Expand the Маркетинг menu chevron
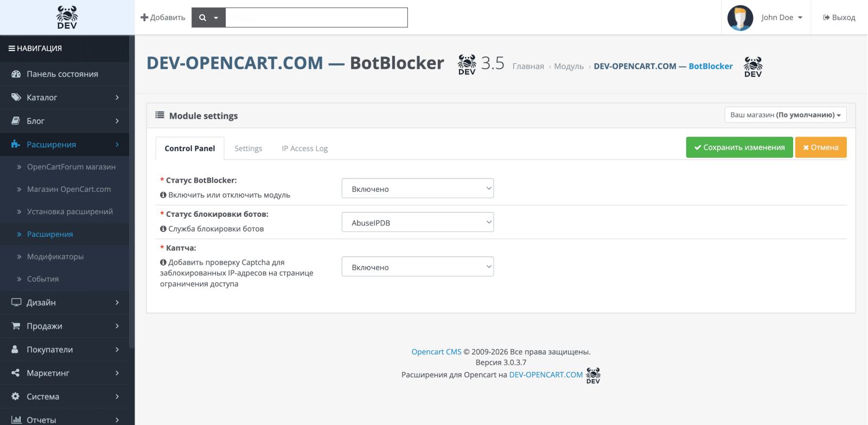 (117, 373)
